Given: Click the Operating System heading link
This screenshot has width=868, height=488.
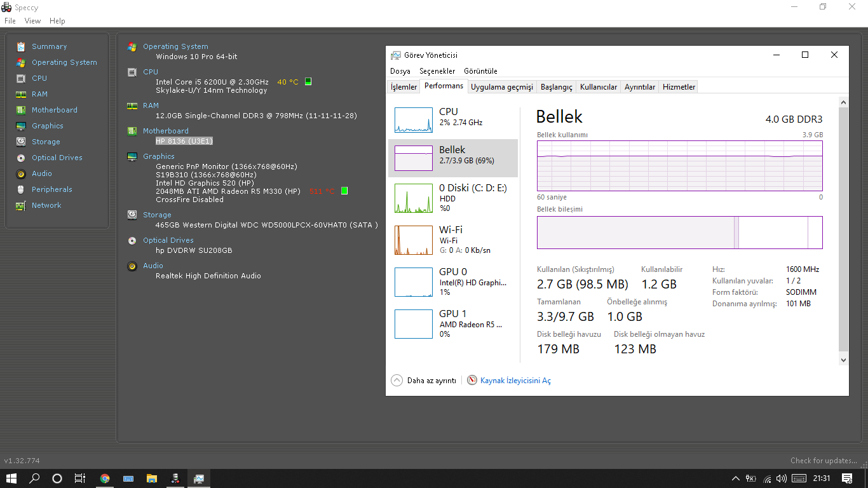Looking at the screenshot, I should [x=175, y=46].
